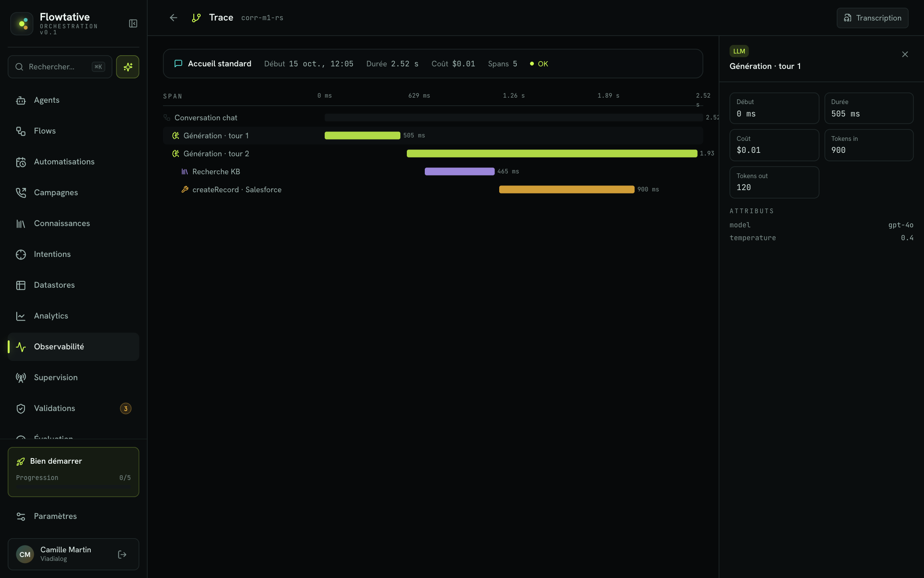This screenshot has width=924, height=578.
Task: Select the Observabilité menu item
Action: (73, 347)
